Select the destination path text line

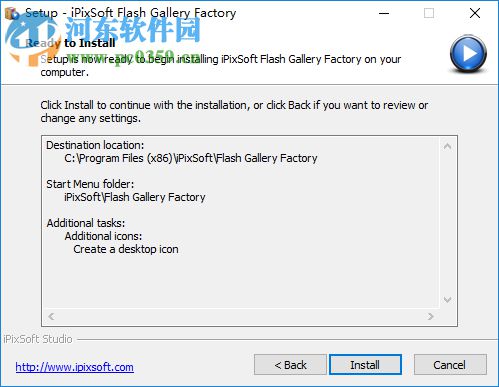coord(191,158)
